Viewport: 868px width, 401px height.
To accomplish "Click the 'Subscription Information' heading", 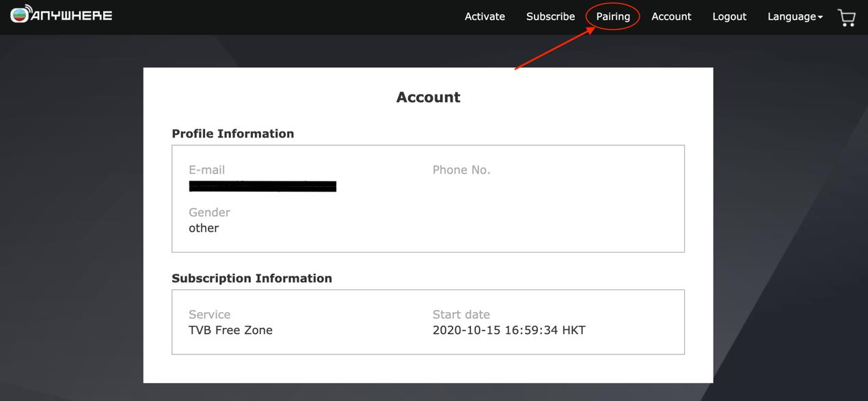I will (x=252, y=278).
